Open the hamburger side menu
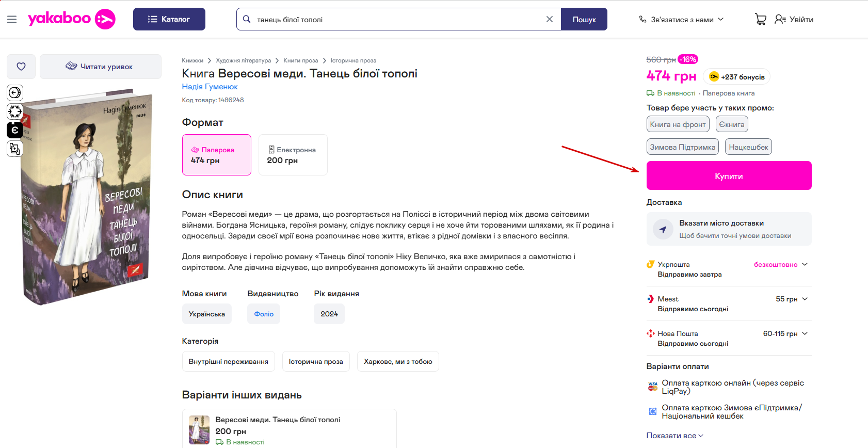 click(x=12, y=20)
